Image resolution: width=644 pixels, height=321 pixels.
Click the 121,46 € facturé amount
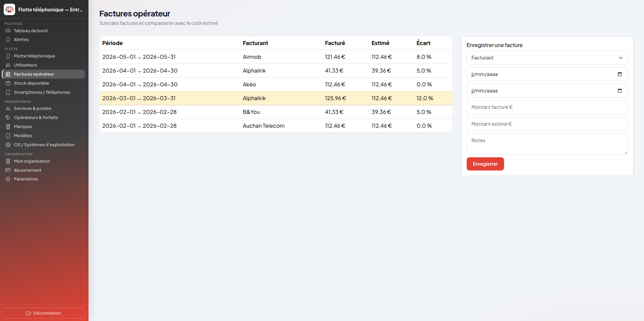[x=335, y=57]
